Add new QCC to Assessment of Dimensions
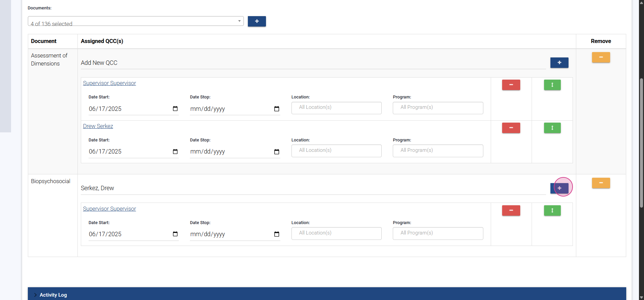644x300 pixels. pyautogui.click(x=559, y=62)
